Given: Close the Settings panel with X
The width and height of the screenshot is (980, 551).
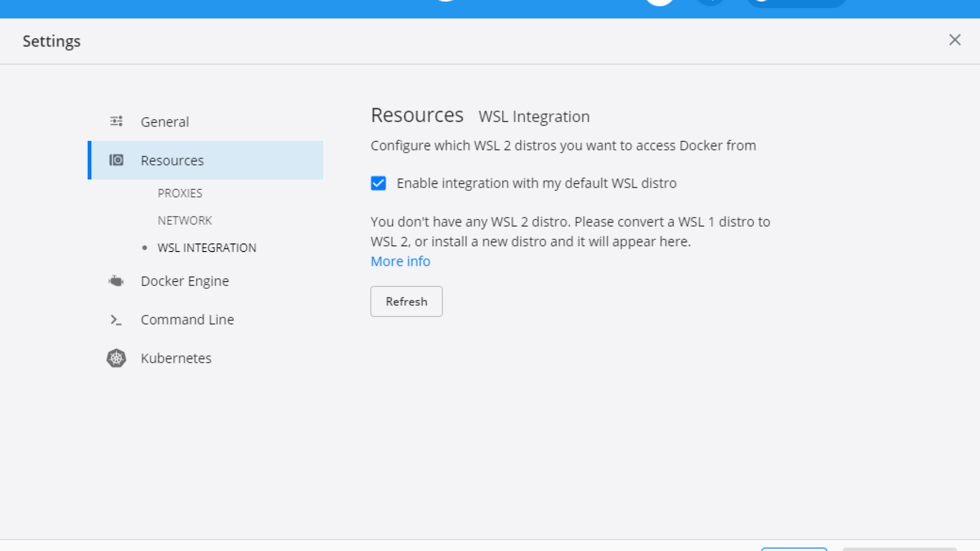Looking at the screenshot, I should 954,40.
